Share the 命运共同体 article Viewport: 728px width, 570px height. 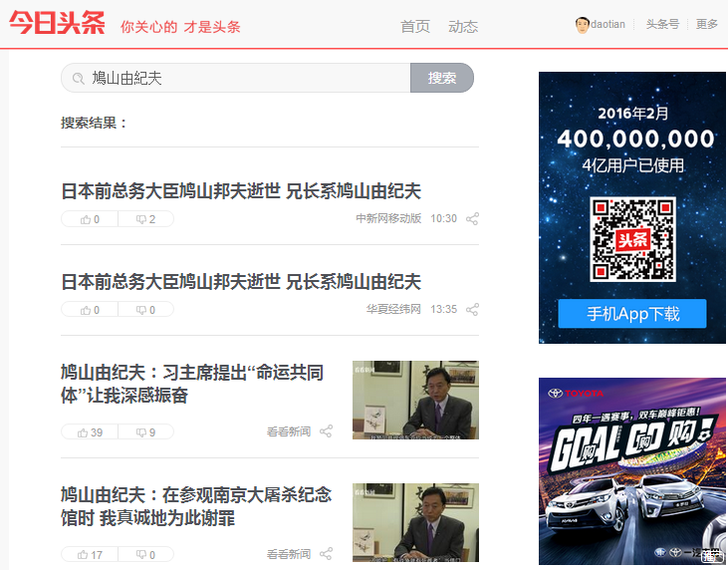point(326,431)
